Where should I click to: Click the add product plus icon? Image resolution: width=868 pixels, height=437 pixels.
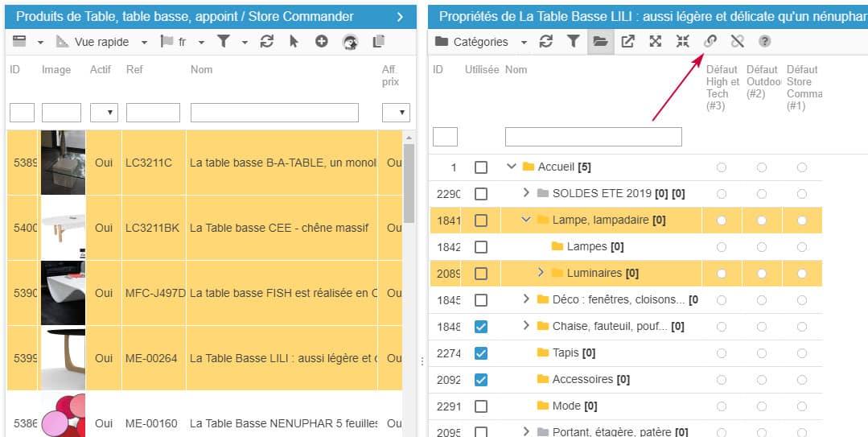[321, 42]
